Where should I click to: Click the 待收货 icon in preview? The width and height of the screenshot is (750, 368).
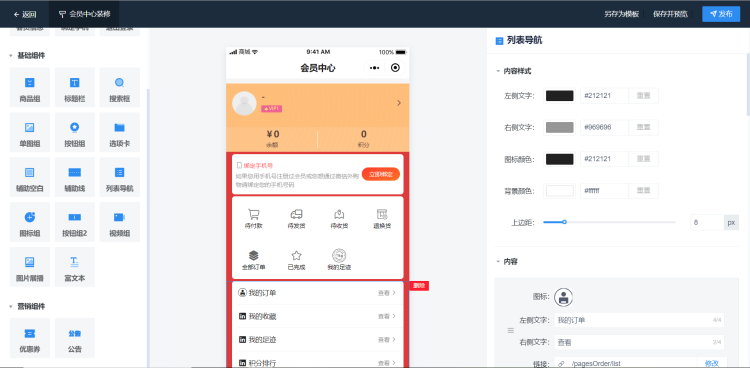[x=339, y=214]
